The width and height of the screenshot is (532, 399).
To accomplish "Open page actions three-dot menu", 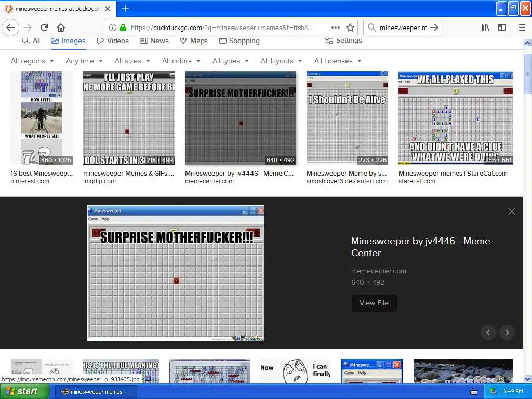I will pos(336,28).
